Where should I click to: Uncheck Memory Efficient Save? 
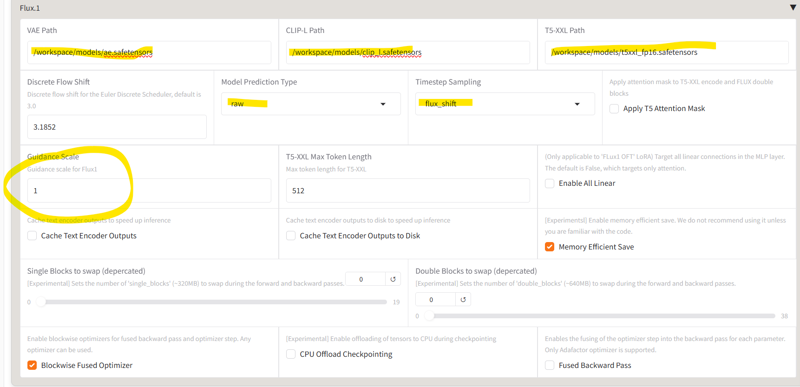click(x=549, y=247)
